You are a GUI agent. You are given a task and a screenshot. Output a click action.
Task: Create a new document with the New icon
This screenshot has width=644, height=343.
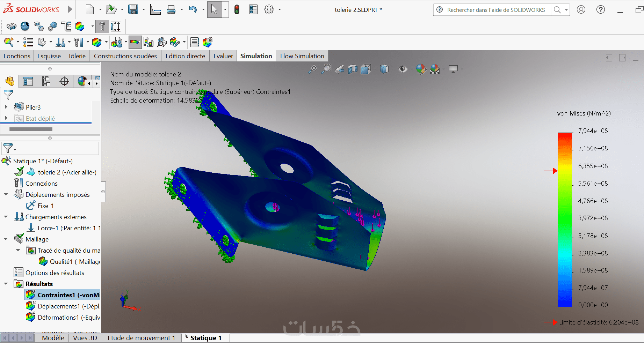(x=90, y=9)
